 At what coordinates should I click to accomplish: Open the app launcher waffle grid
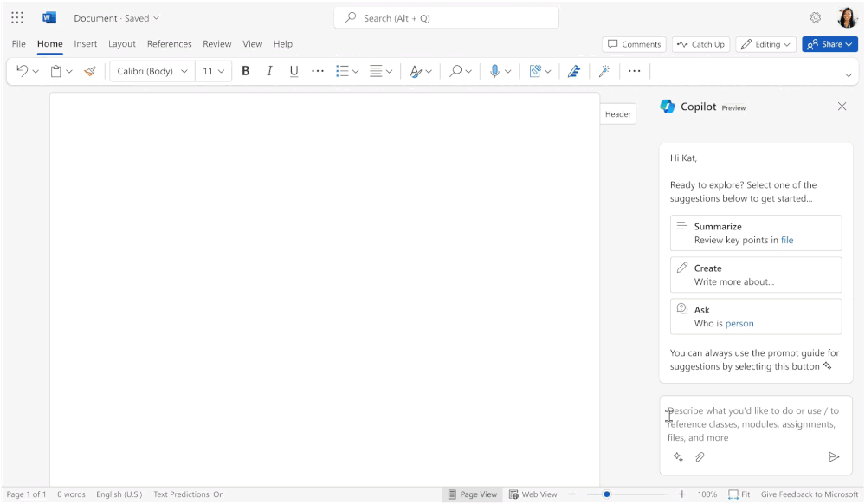(x=17, y=17)
